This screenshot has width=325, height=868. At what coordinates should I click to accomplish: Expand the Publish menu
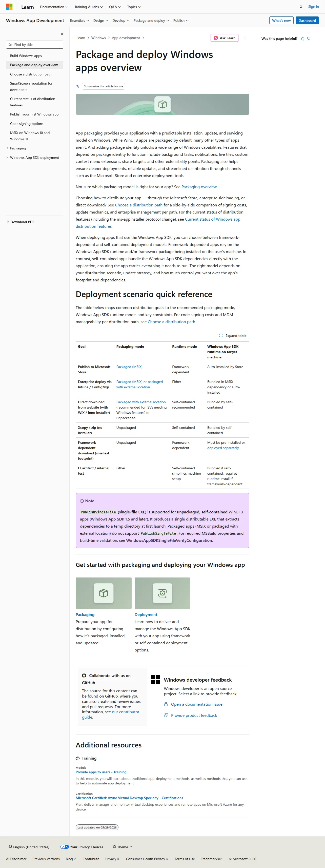click(x=181, y=21)
